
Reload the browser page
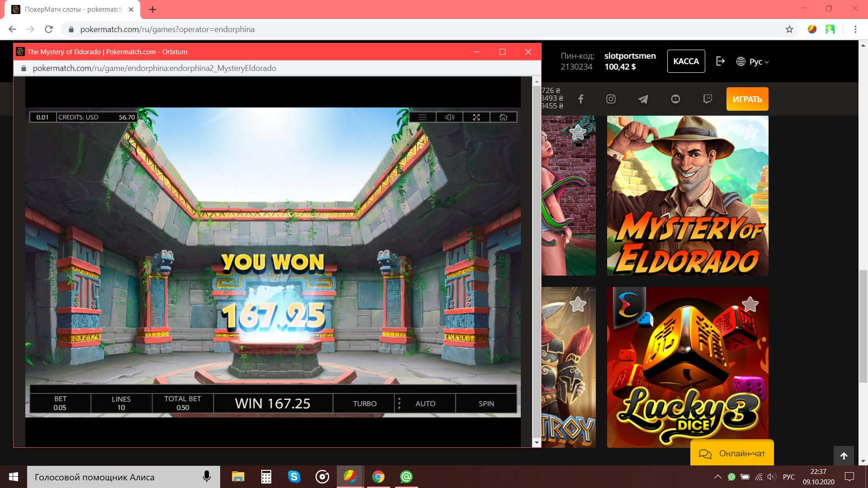click(x=48, y=29)
